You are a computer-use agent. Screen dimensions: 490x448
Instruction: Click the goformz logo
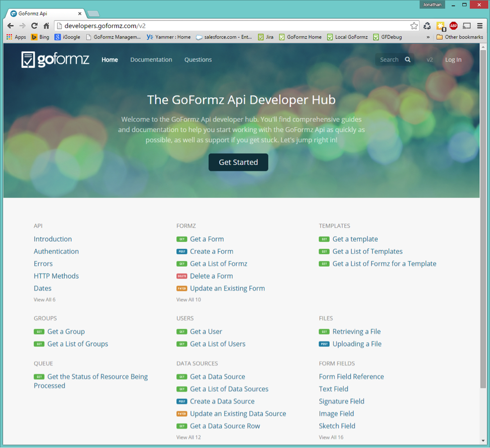[x=55, y=59]
